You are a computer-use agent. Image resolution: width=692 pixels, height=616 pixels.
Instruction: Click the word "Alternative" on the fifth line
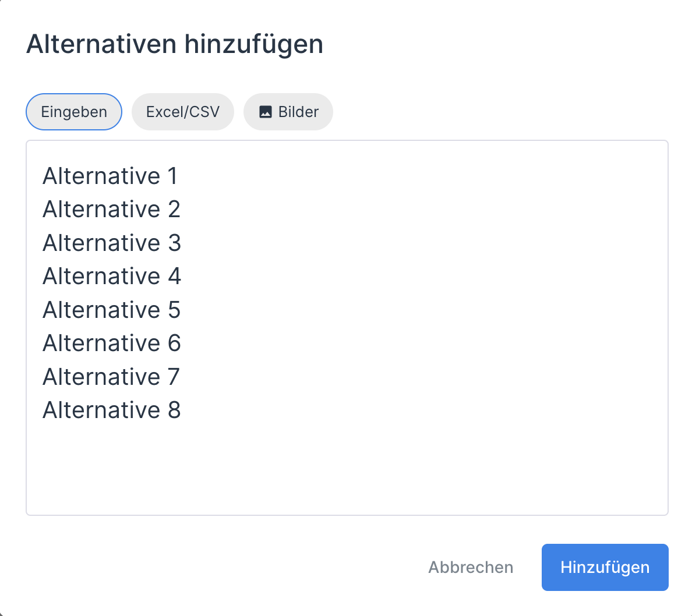coord(101,310)
